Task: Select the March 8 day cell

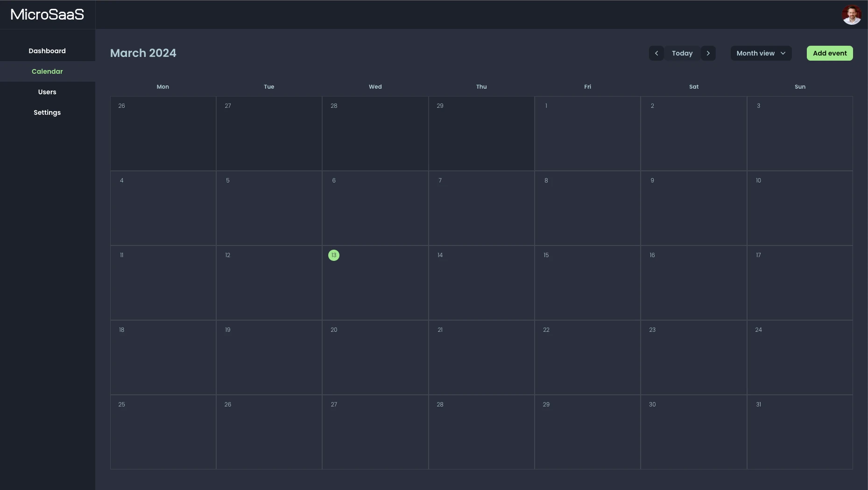Action: point(587,208)
